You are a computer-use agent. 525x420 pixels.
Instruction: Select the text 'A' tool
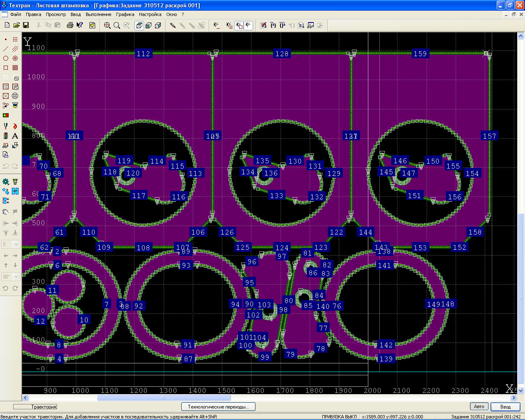(x=15, y=136)
